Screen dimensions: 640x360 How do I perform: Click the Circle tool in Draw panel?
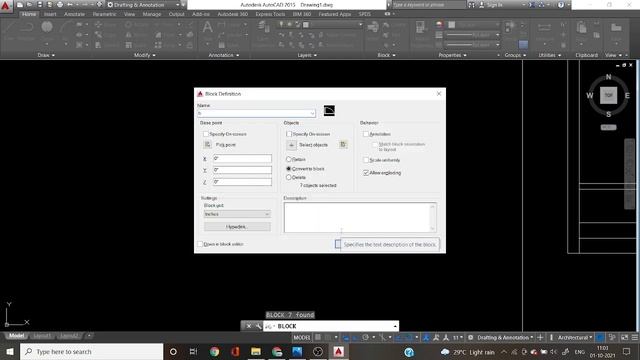pos(47,27)
